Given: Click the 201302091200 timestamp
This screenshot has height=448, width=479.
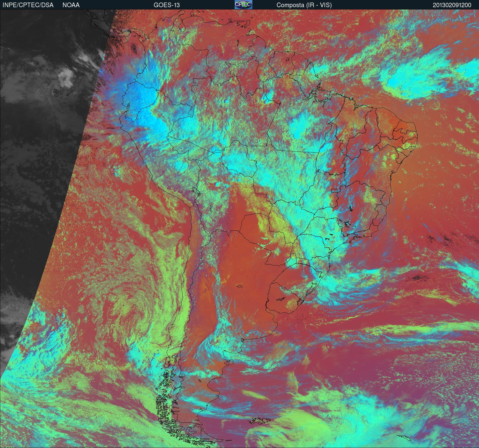Looking at the screenshot, I should (x=452, y=5).
